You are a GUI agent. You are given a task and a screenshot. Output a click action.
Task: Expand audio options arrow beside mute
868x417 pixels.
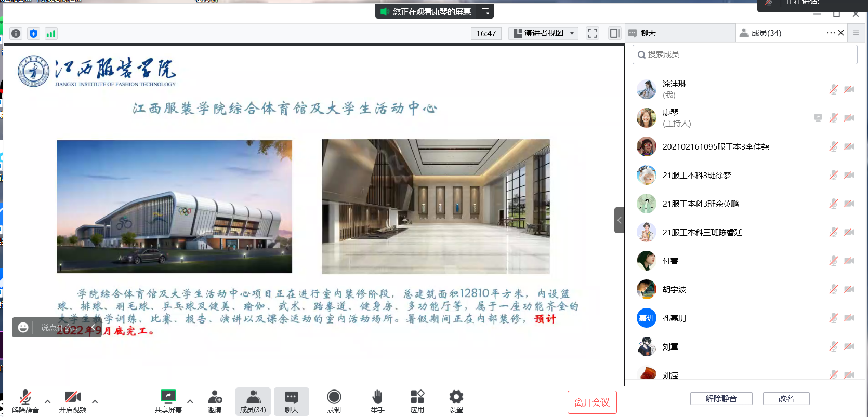point(48,401)
